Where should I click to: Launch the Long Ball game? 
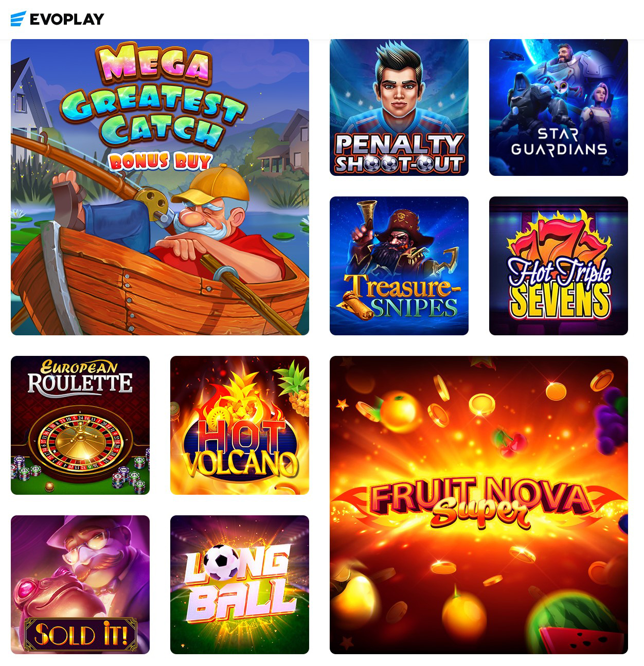tap(240, 585)
